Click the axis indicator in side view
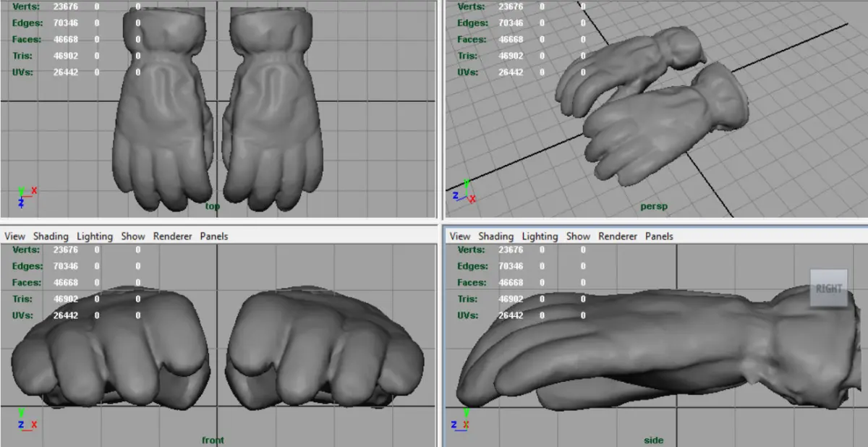Screen dimensions: 868x447 [461, 420]
